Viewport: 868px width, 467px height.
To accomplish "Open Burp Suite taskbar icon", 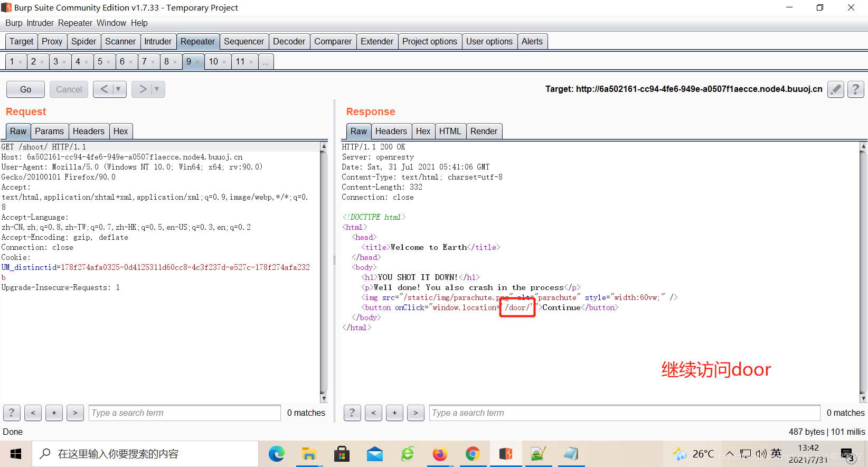I will (506, 454).
